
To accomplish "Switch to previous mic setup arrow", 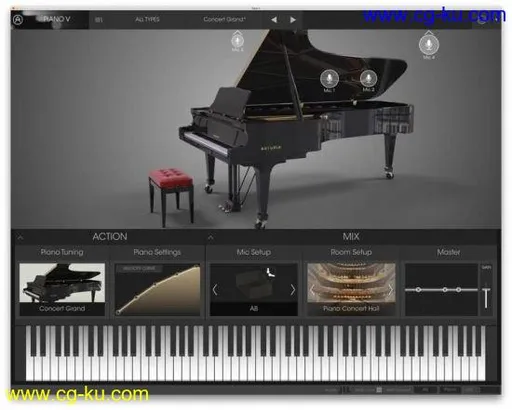I will click(215, 290).
